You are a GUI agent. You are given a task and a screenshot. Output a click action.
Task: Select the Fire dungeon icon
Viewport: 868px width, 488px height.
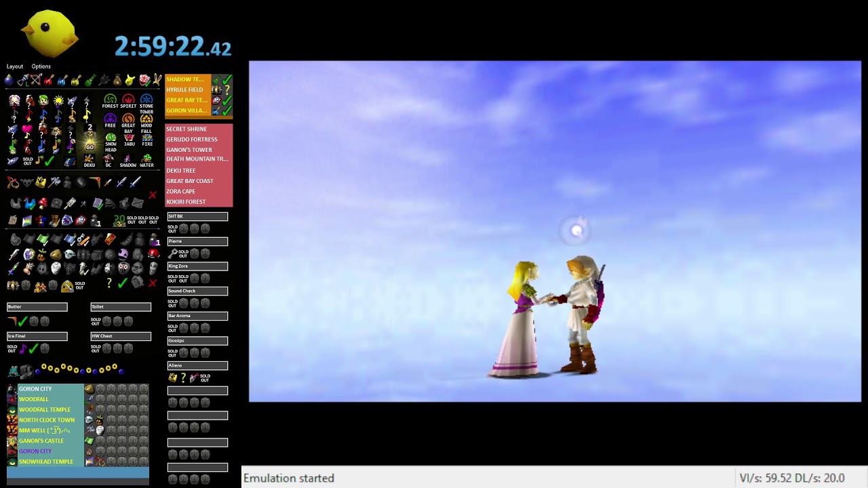click(147, 140)
